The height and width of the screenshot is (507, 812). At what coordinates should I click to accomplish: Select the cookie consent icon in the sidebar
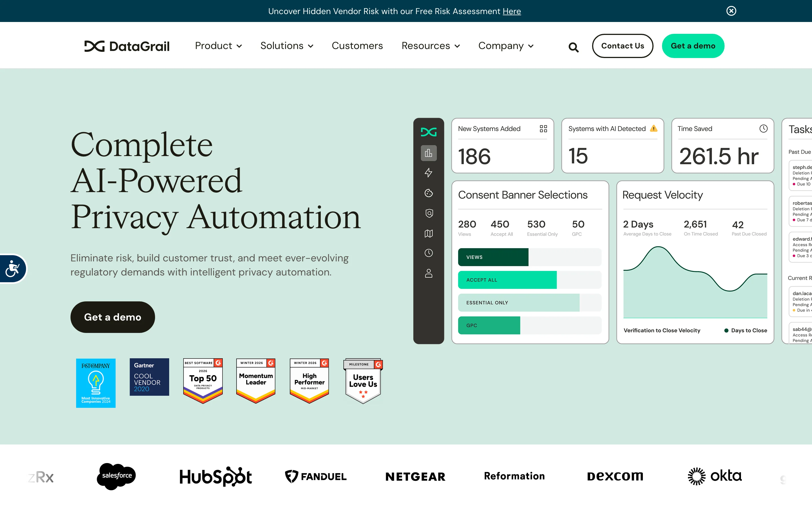tap(429, 193)
